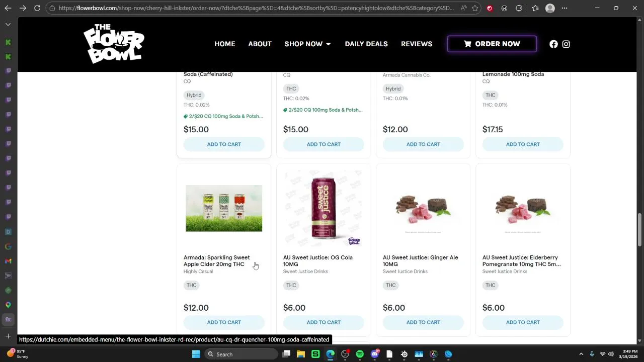Click the OG Cola can product image
Screen dimensions: 644x362
[324, 208]
